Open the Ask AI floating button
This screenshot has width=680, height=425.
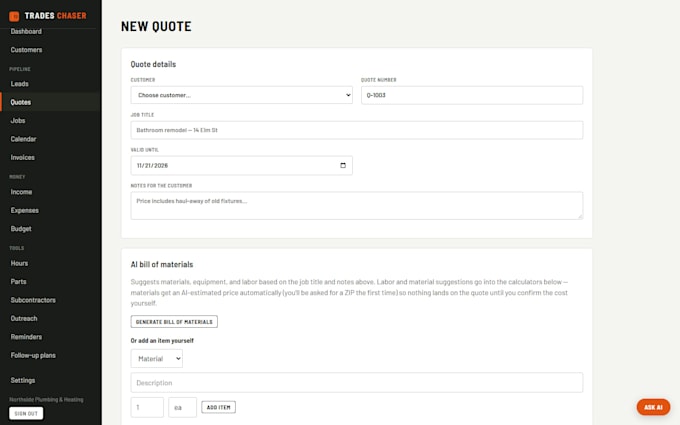coord(653,407)
